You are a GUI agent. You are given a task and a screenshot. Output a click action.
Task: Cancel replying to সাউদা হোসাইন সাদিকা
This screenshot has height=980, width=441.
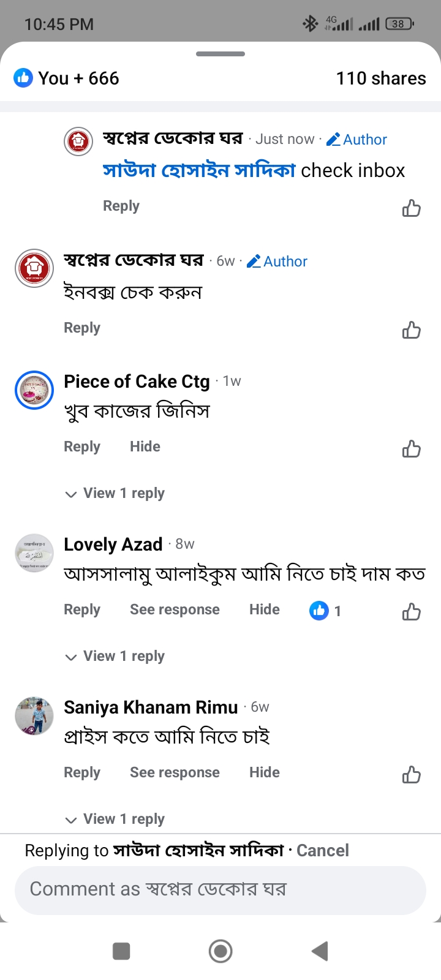coord(323,850)
